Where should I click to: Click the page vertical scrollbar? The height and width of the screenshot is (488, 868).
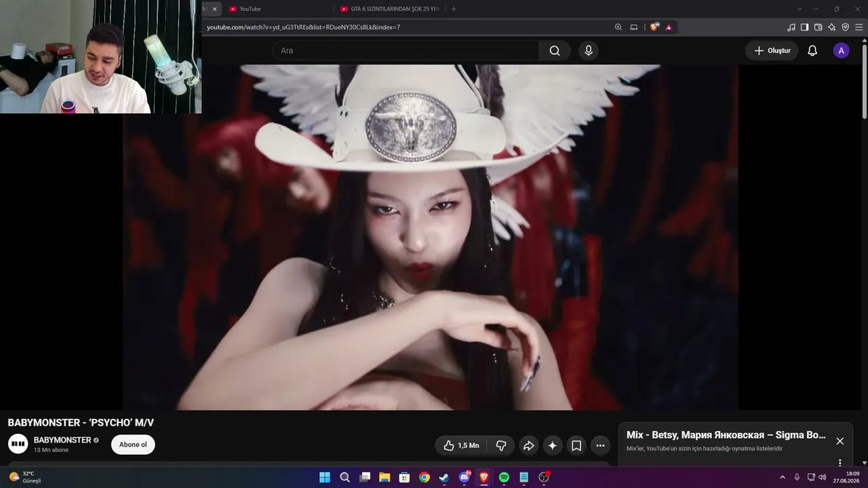click(864, 80)
